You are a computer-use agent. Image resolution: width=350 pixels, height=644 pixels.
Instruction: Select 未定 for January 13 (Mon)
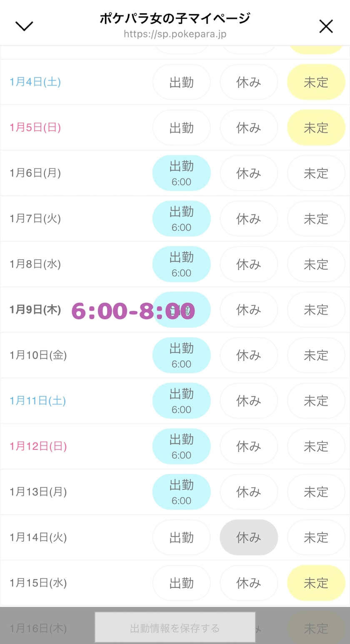(x=316, y=492)
